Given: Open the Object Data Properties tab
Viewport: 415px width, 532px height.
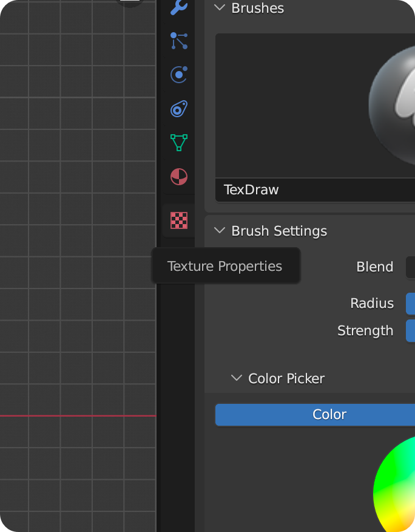Looking at the screenshot, I should point(178,143).
